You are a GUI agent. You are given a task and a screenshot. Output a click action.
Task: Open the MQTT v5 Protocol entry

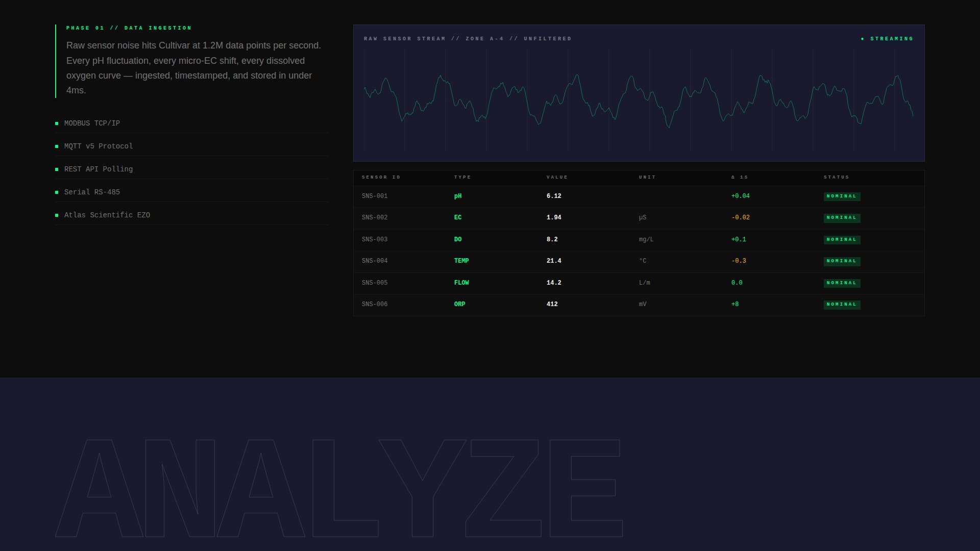pos(98,146)
